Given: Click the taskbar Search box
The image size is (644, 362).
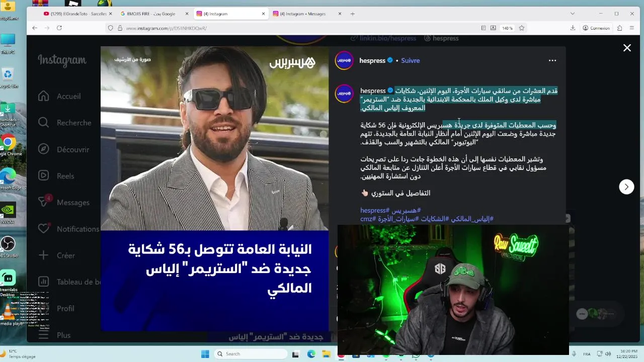Looking at the screenshot, I should [x=250, y=354].
